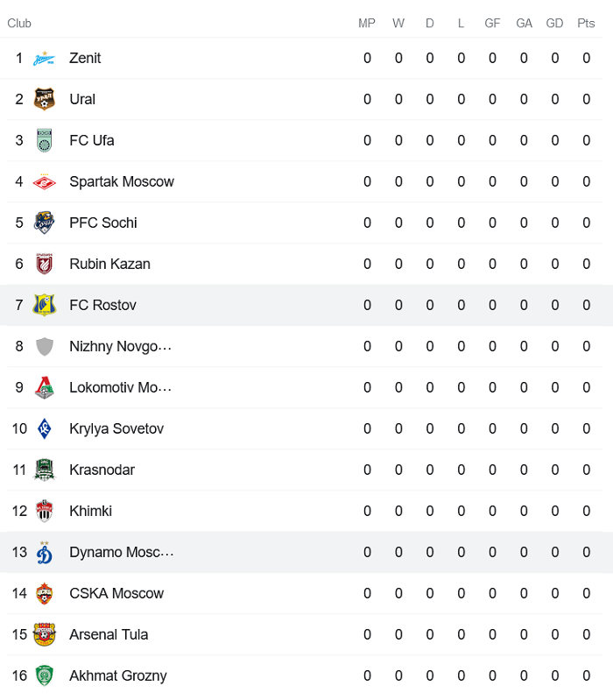Click the Spartak Moscow red diamond logo
This screenshot has width=613, height=700.
[44, 182]
